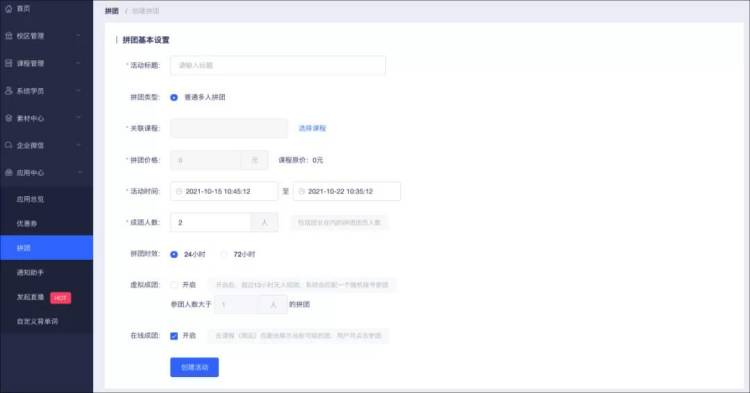Click the 选择课程 link
Viewport: 750px width, 393px height.
[x=312, y=128]
